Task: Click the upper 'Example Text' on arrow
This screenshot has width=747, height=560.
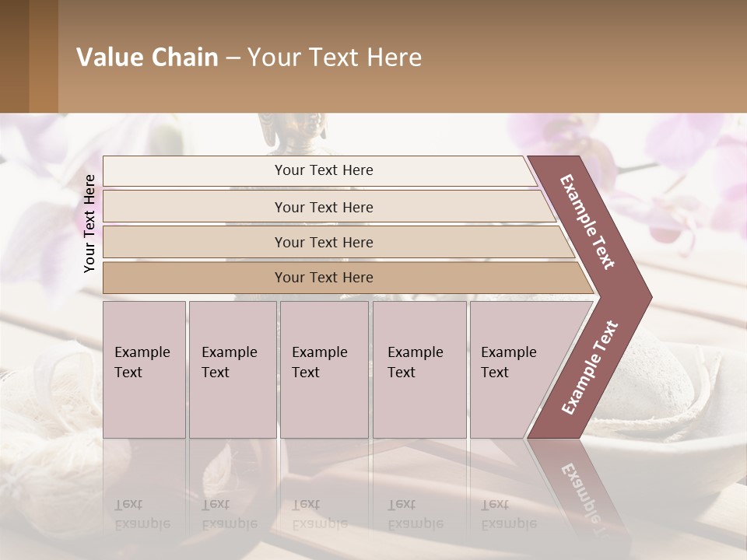Action: (x=587, y=222)
